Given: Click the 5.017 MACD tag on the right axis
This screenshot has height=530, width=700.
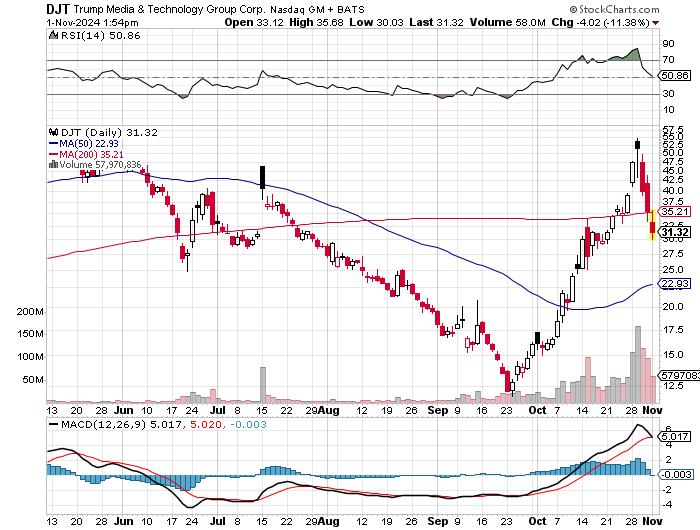Looking at the screenshot, I should (x=675, y=436).
